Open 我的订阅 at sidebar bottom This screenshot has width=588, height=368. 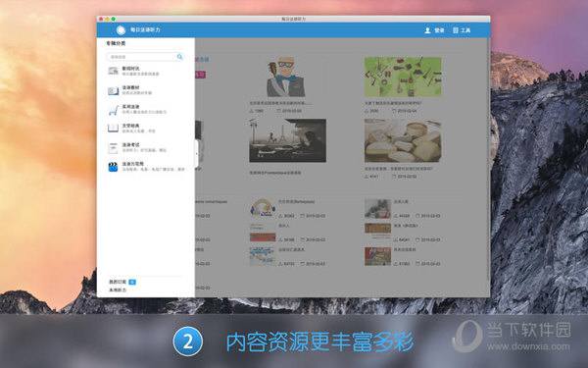coord(118,282)
